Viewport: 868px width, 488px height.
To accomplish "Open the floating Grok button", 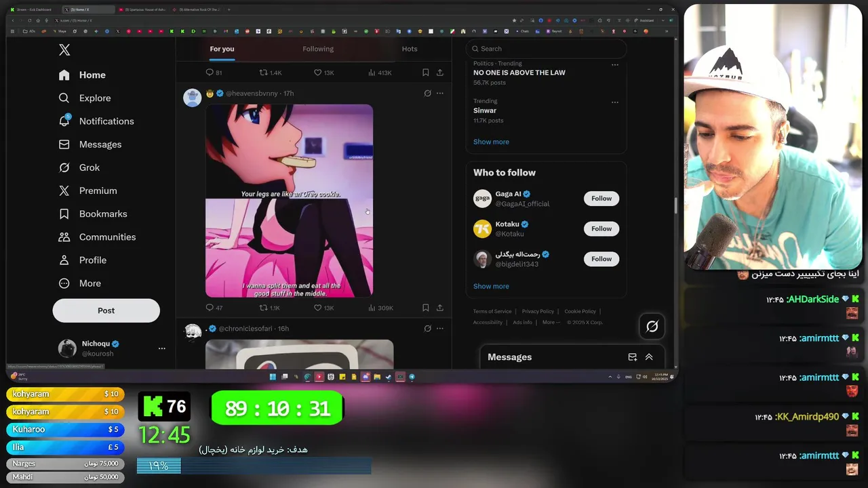I will pyautogui.click(x=652, y=327).
